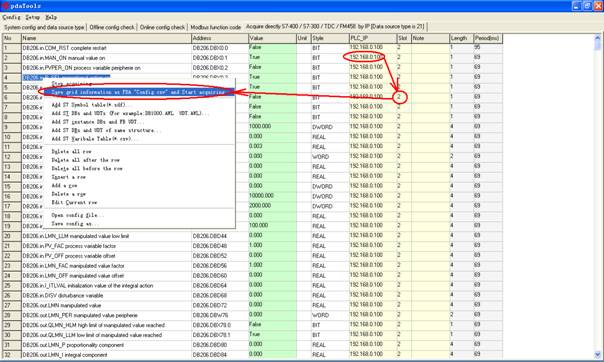Click the pdaTools app icon in title bar
Screen dimensions: 604x362
[x=6, y=6]
